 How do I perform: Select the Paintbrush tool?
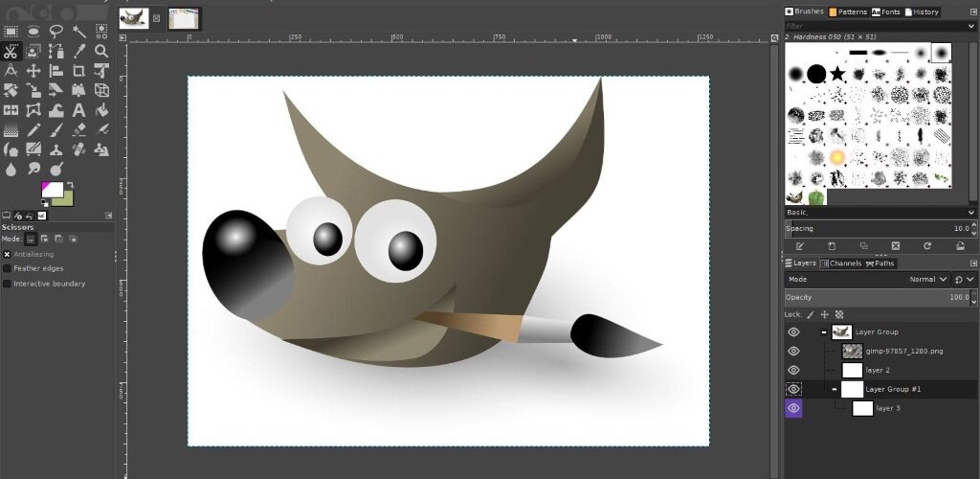56,130
